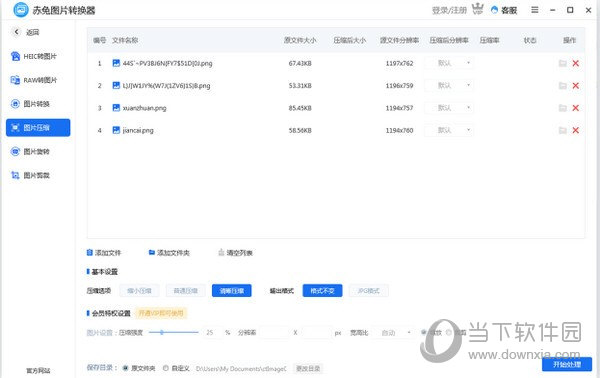
Task: Select the first compression option, shrink compression
Action: [x=139, y=291]
